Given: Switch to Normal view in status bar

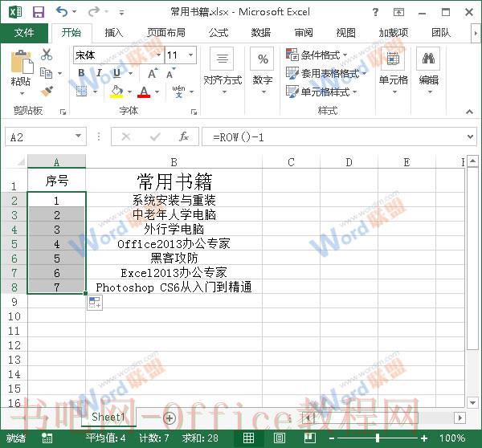Looking at the screenshot, I should [x=248, y=438].
